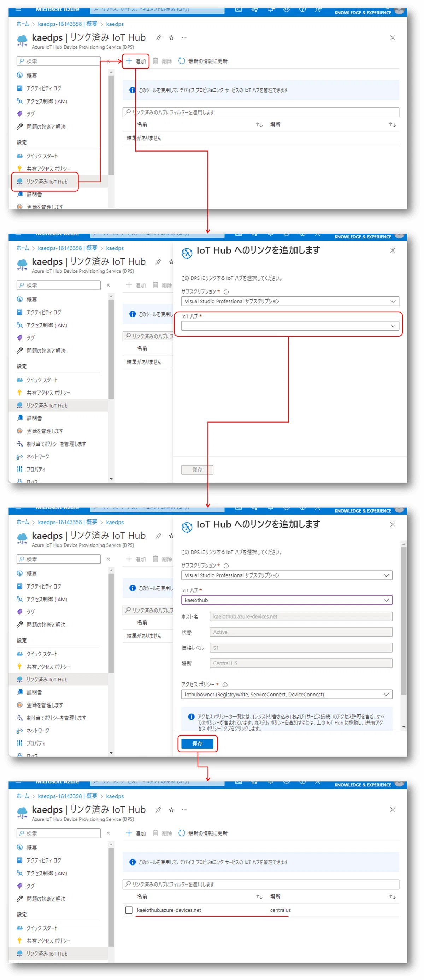Click サブスクリプション info icon in second screenshot

click(x=226, y=292)
